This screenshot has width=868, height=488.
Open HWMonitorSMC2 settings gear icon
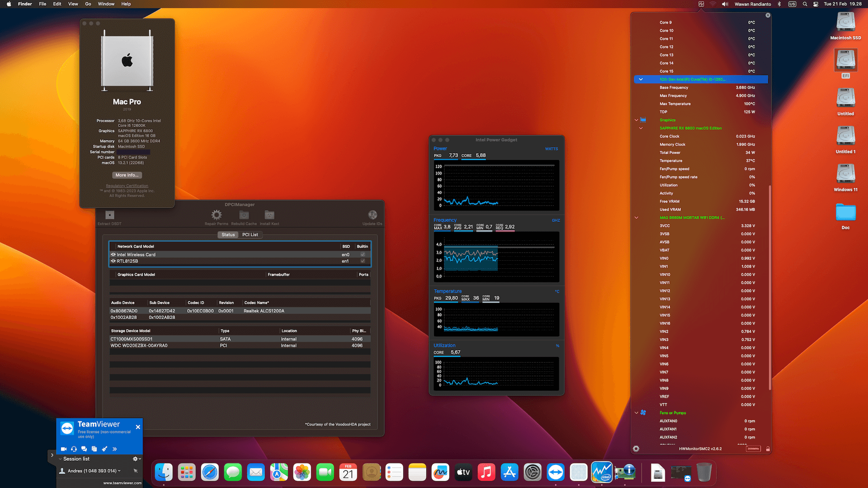636,449
